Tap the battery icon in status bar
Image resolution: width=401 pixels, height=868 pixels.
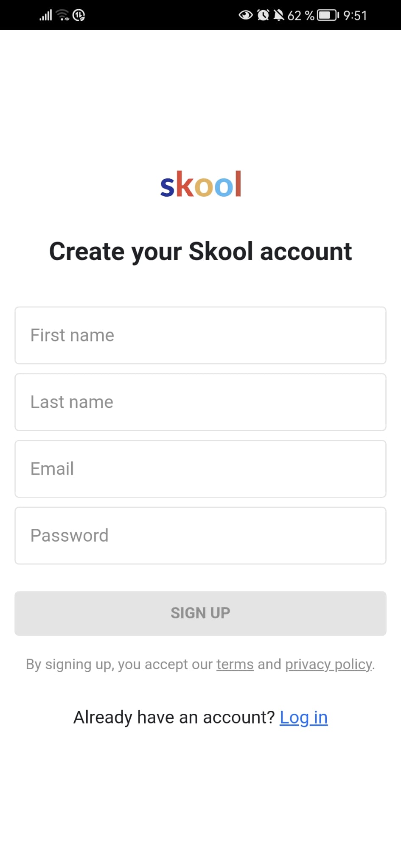pyautogui.click(x=328, y=16)
